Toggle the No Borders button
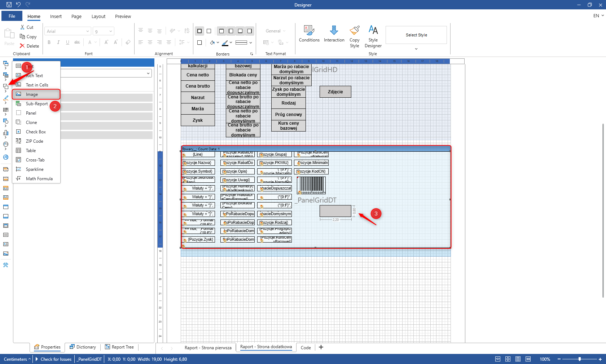Screen dimensions: 606x364 [209, 31]
